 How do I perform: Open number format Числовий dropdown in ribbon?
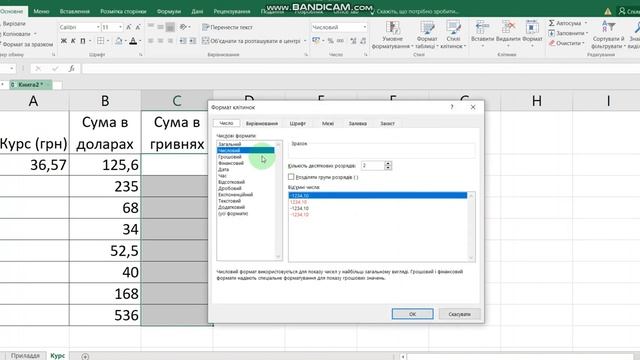364,27
